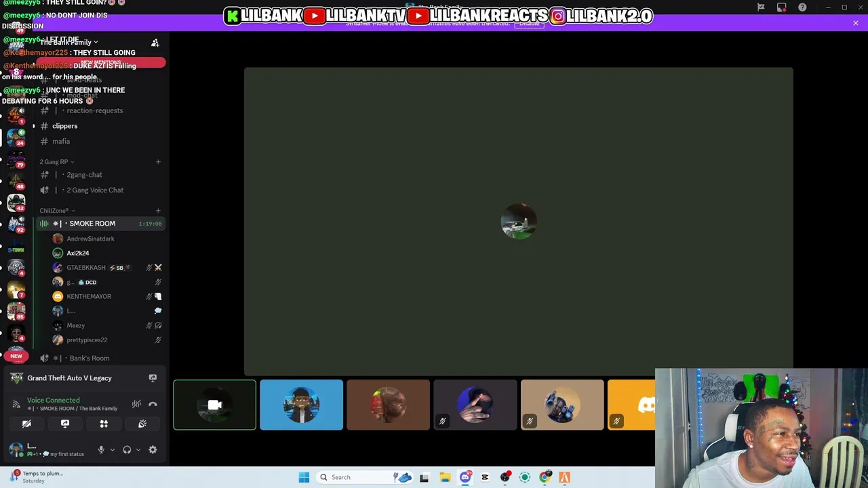Add channel to 2 Gang RP category
The image size is (868, 488).
158,162
